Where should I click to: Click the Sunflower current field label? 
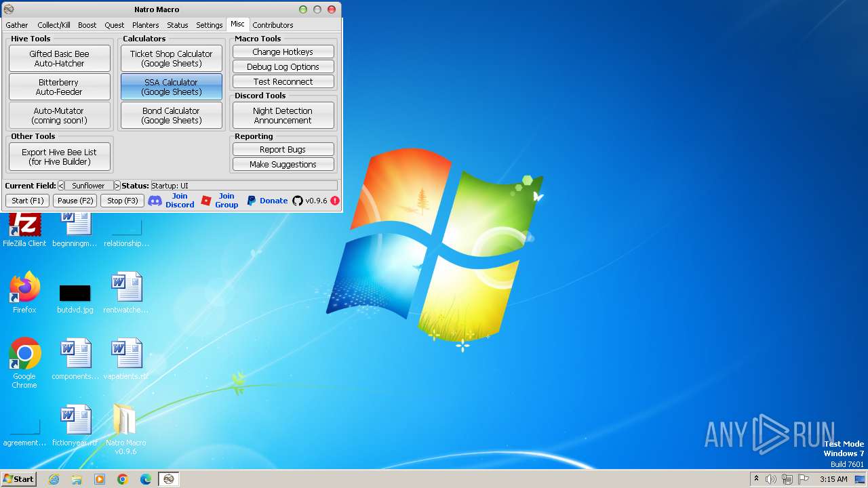point(89,186)
